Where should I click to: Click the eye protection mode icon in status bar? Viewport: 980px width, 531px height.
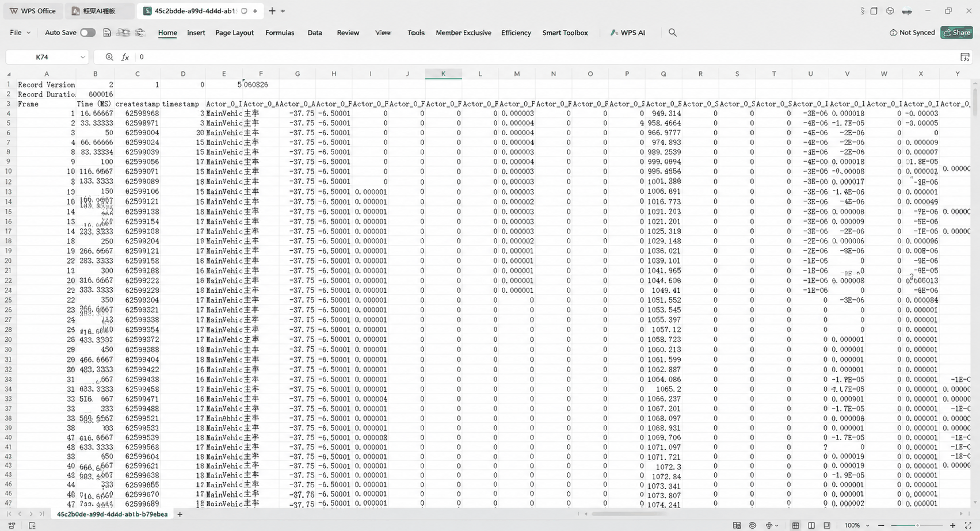[x=752, y=525]
